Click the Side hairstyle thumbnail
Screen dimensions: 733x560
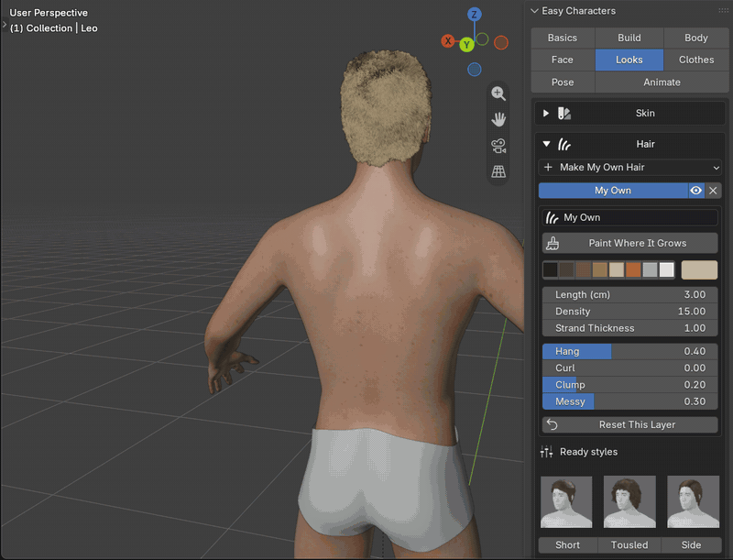693,502
